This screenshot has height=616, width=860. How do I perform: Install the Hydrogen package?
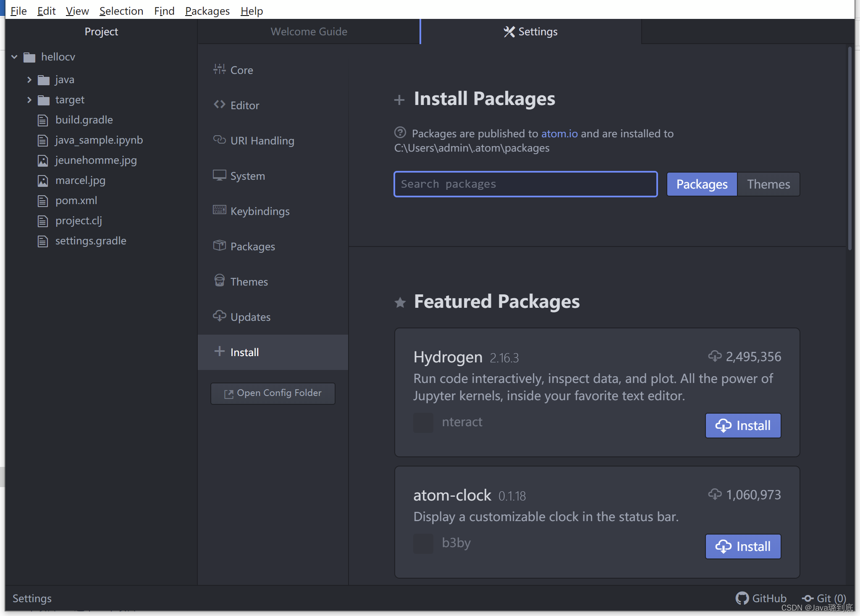pyautogui.click(x=743, y=425)
